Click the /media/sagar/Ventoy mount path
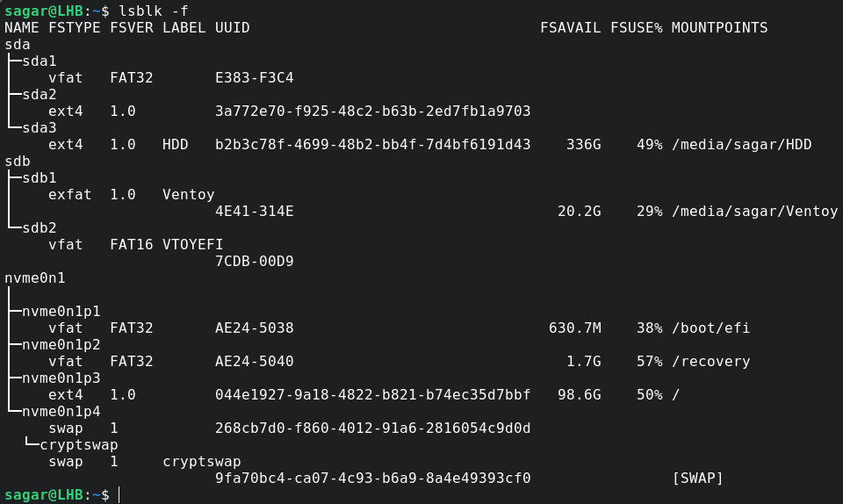The width and height of the screenshot is (843, 504). point(754,212)
